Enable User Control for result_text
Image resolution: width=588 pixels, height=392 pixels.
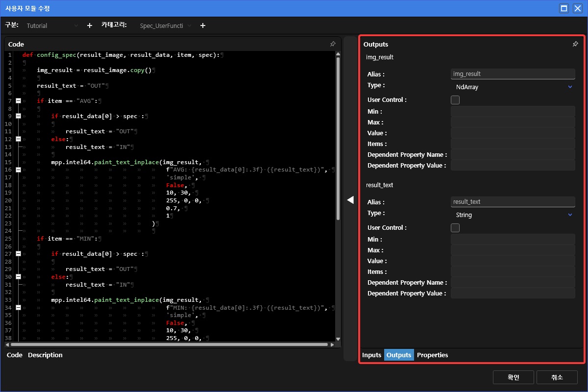[455, 228]
